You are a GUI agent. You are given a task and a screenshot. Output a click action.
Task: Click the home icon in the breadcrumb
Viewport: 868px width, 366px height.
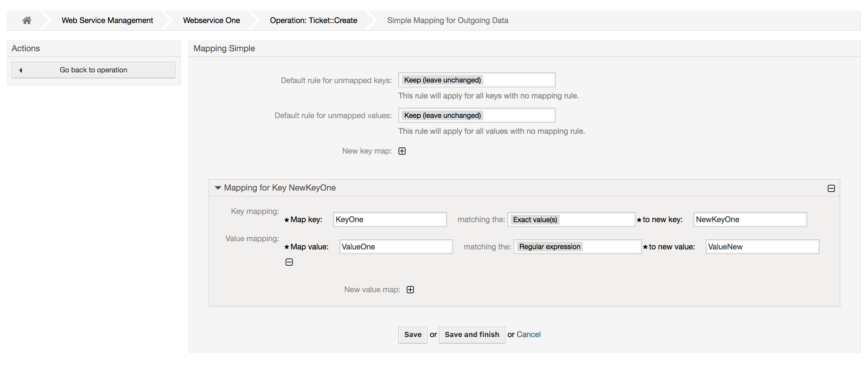27,20
